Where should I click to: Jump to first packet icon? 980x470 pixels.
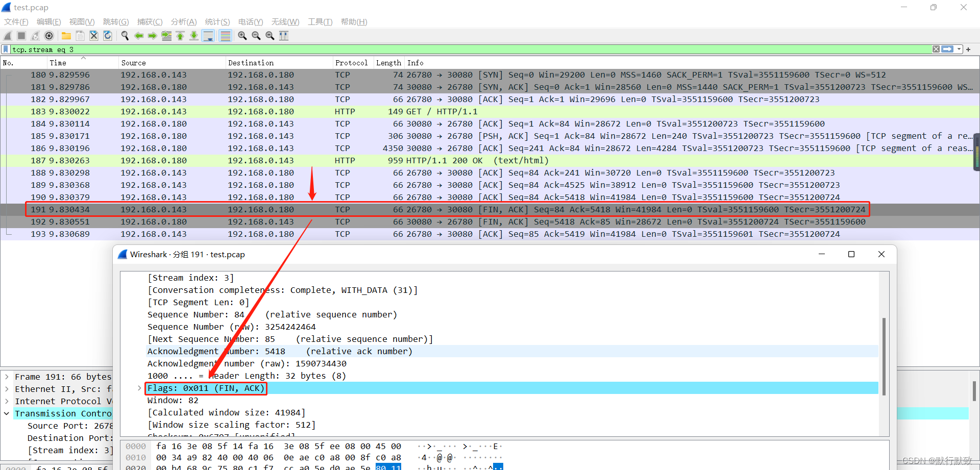coord(180,36)
